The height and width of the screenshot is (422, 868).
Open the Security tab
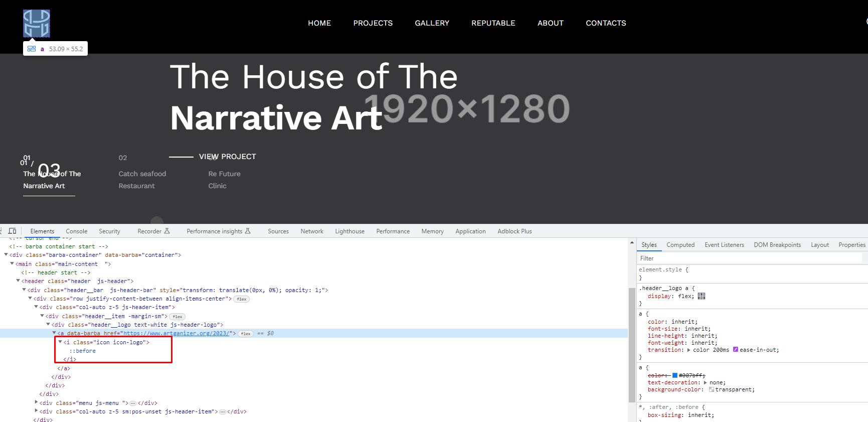pos(109,231)
